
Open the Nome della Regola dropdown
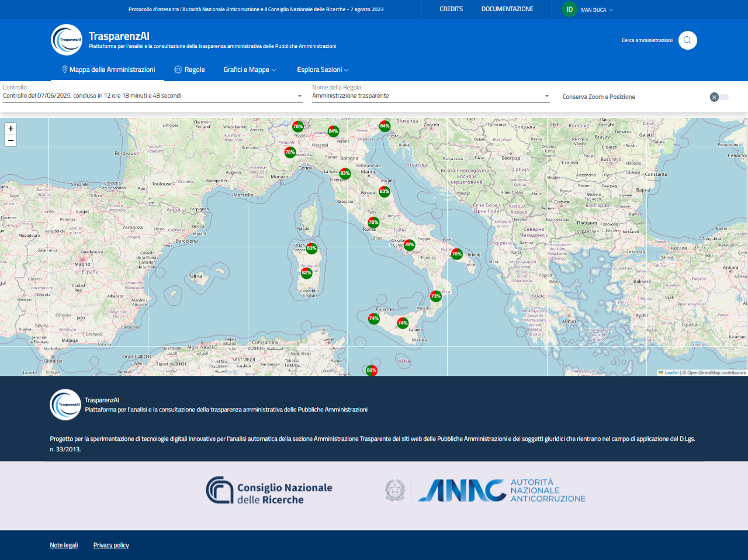431,96
